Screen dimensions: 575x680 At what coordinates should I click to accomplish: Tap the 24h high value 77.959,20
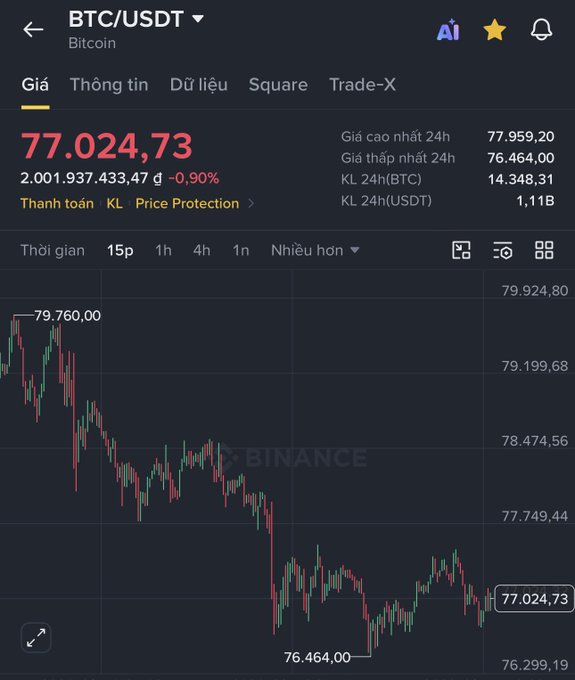(521, 137)
